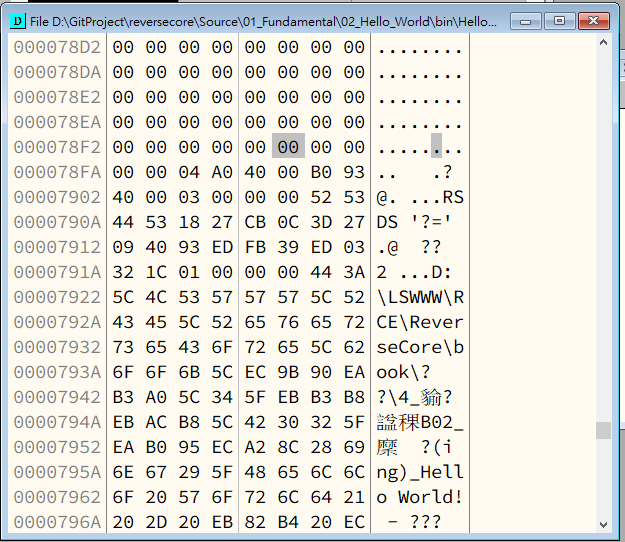Screen dimensions: 625x542
Task: Click the scrollbar down arrow
Action: tap(603, 523)
